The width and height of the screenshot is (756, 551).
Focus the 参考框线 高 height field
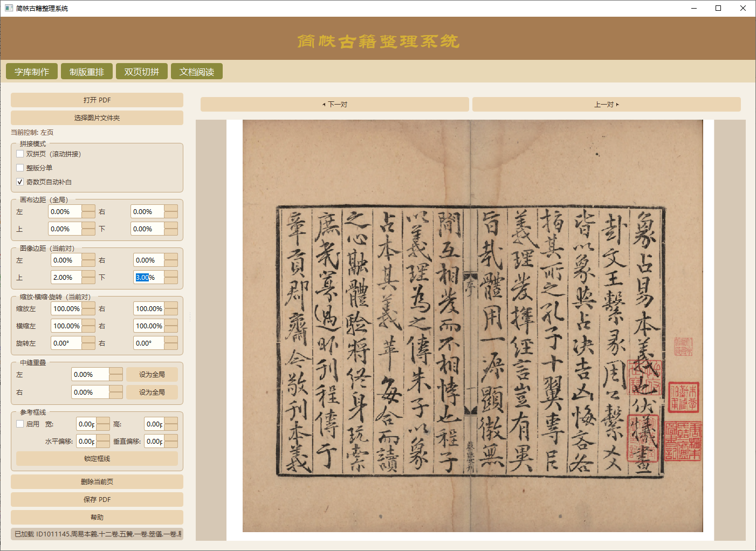155,424
